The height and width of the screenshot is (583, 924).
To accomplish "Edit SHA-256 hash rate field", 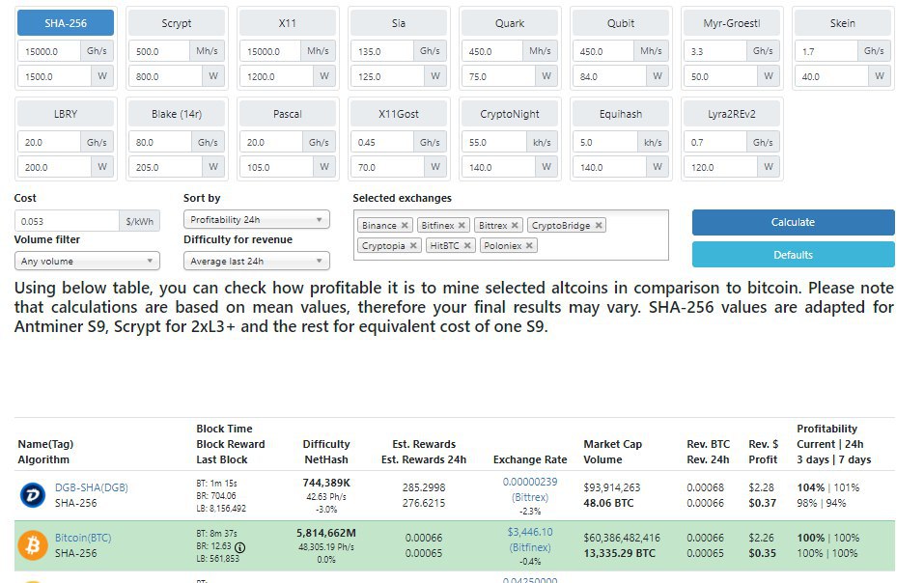I will pyautogui.click(x=49, y=51).
